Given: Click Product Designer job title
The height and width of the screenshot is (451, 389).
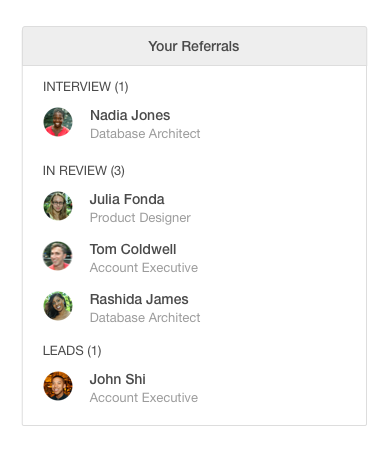Looking at the screenshot, I should pyautogui.click(x=140, y=218).
